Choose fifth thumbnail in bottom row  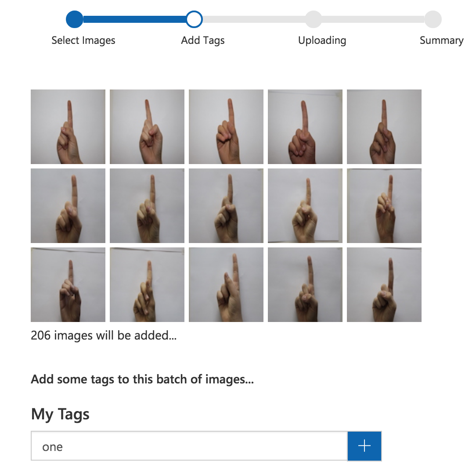(x=384, y=285)
